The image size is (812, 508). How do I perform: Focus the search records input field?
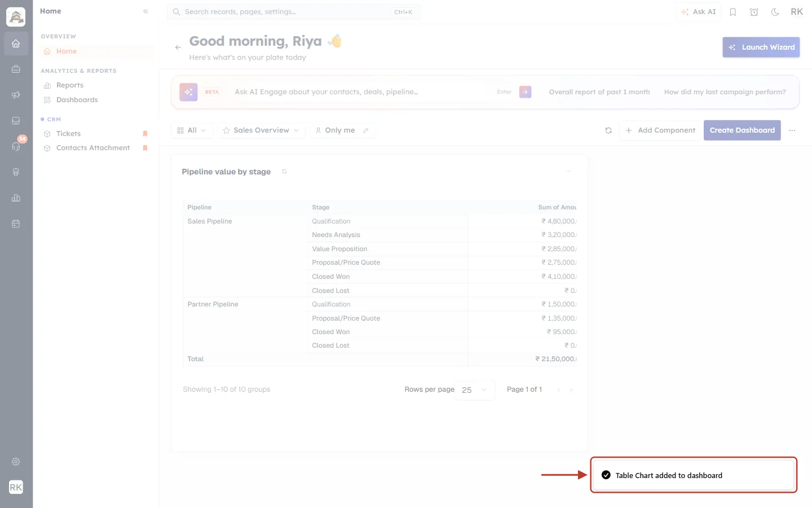coord(294,12)
